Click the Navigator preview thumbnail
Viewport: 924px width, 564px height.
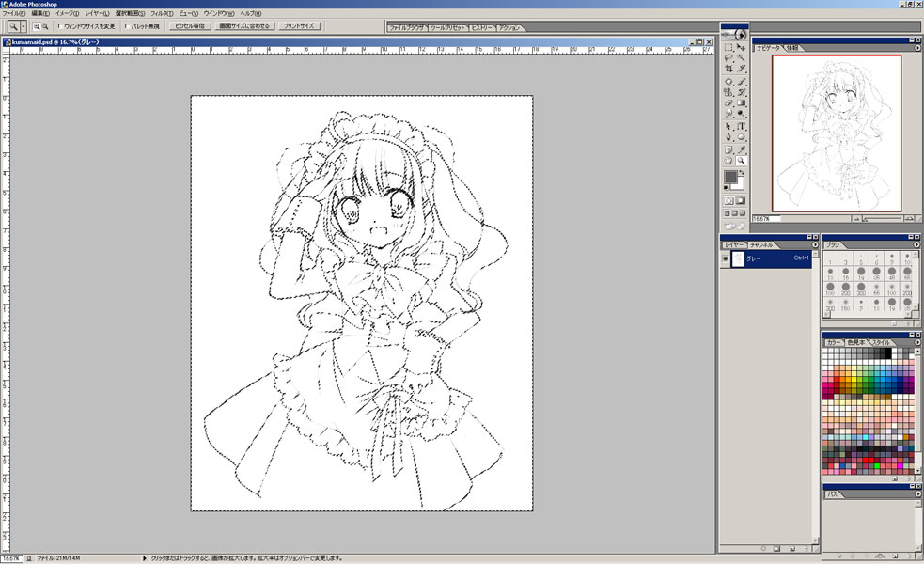(837, 133)
